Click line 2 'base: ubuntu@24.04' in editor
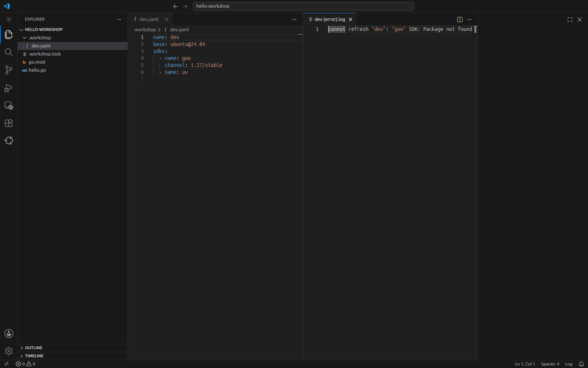 [179, 44]
